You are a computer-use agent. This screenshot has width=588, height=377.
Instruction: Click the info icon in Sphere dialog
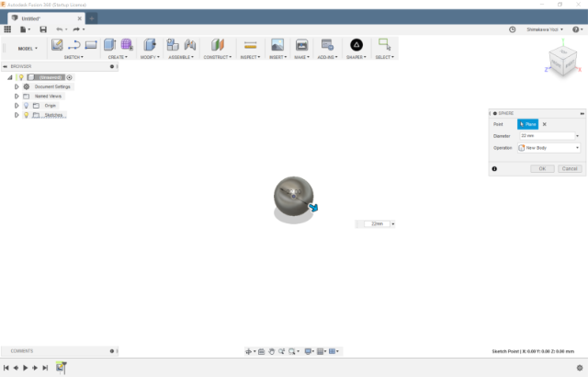pos(494,169)
